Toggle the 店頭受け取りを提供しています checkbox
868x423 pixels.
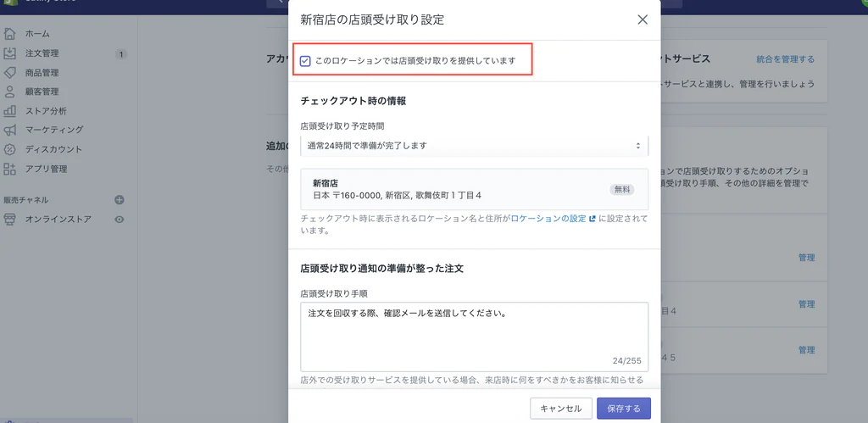[305, 61]
